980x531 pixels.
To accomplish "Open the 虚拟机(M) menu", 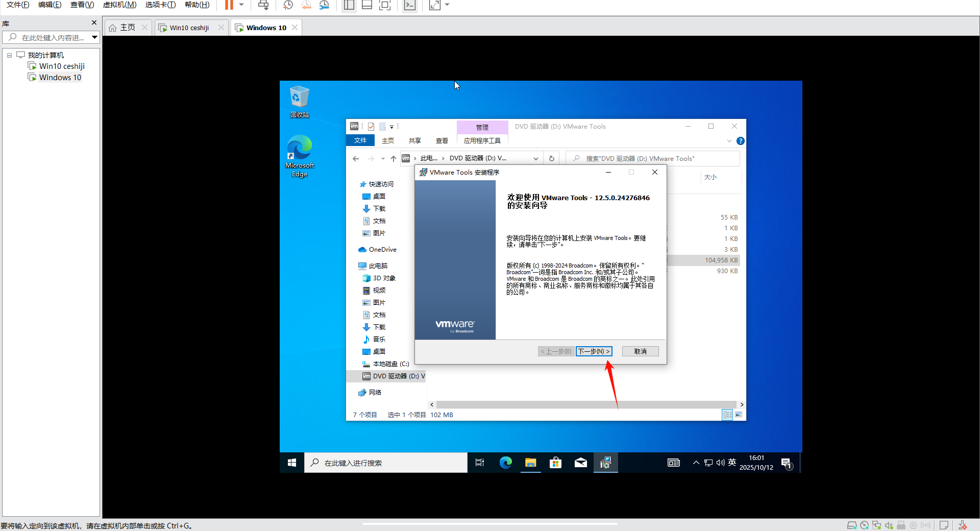I will click(x=119, y=5).
